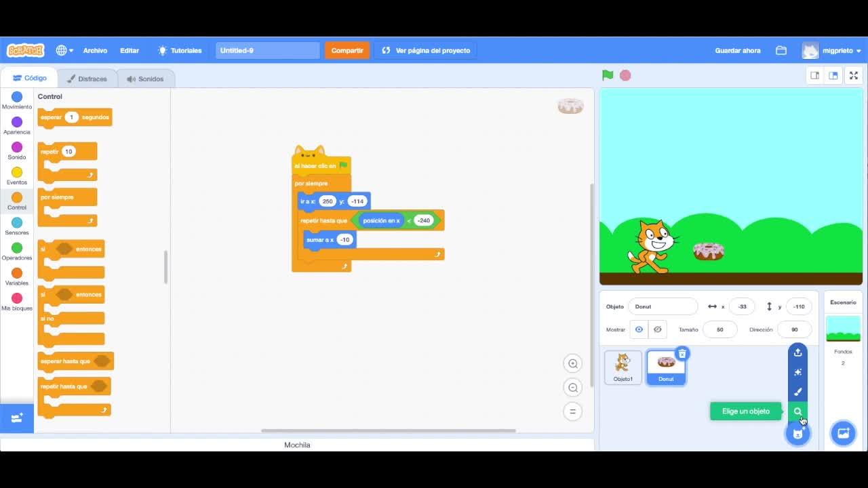Screen dimensions: 868x488
Task: Click the Elige un objeto search icon
Action: tap(797, 411)
